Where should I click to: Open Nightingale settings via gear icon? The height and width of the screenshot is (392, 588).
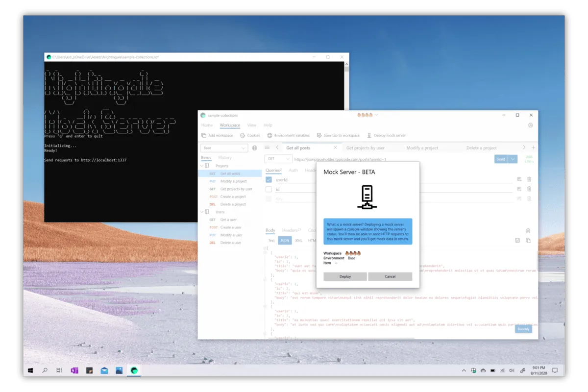(x=530, y=125)
